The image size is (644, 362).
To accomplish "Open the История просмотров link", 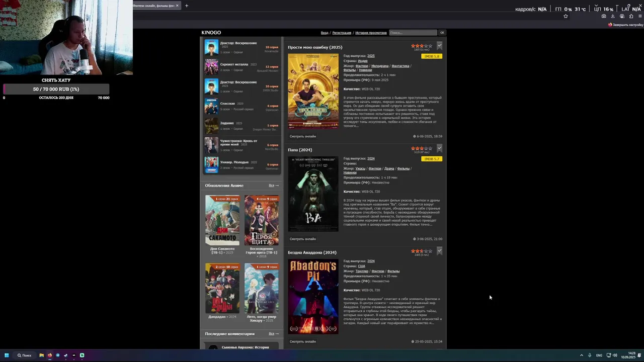I will click(371, 33).
